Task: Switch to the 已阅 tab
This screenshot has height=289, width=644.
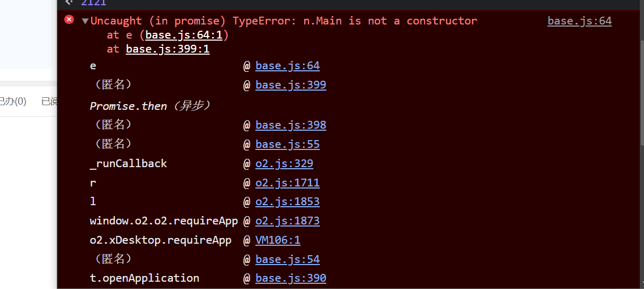Action: point(49,101)
